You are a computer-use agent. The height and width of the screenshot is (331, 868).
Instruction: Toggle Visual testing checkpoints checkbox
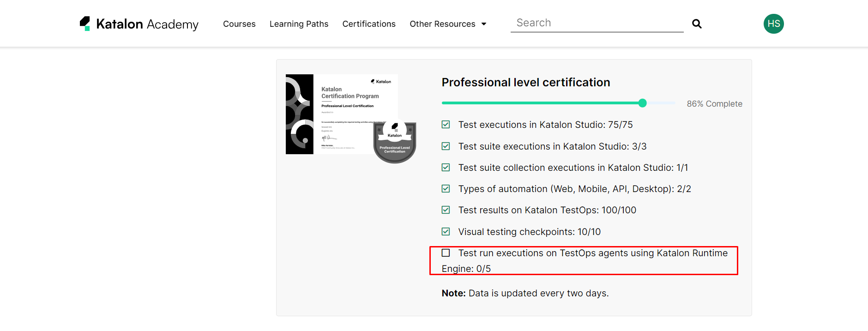(x=446, y=232)
